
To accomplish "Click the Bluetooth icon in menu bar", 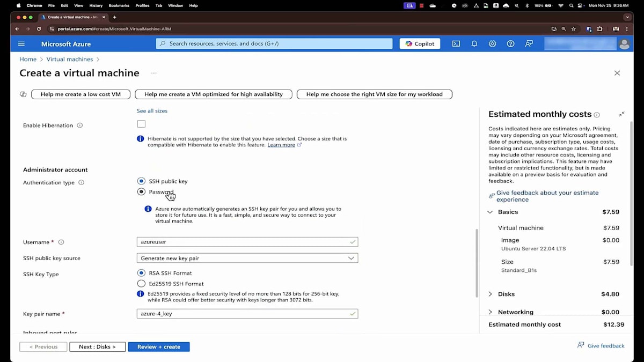I will click(526, 5).
